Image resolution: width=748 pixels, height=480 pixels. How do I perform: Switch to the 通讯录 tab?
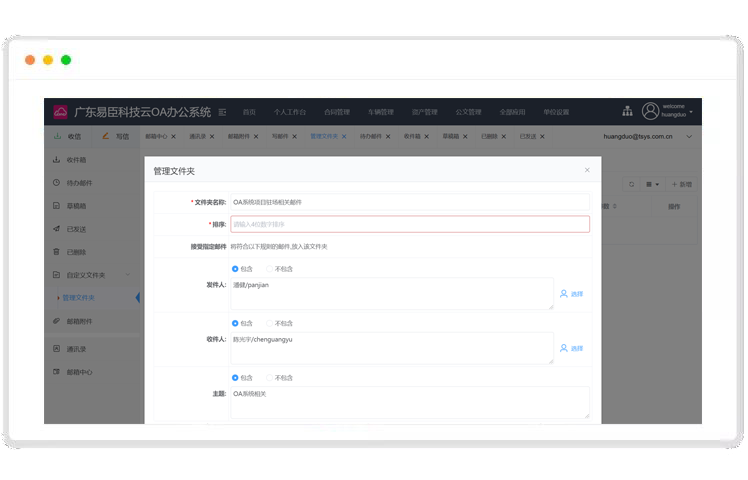(x=197, y=136)
